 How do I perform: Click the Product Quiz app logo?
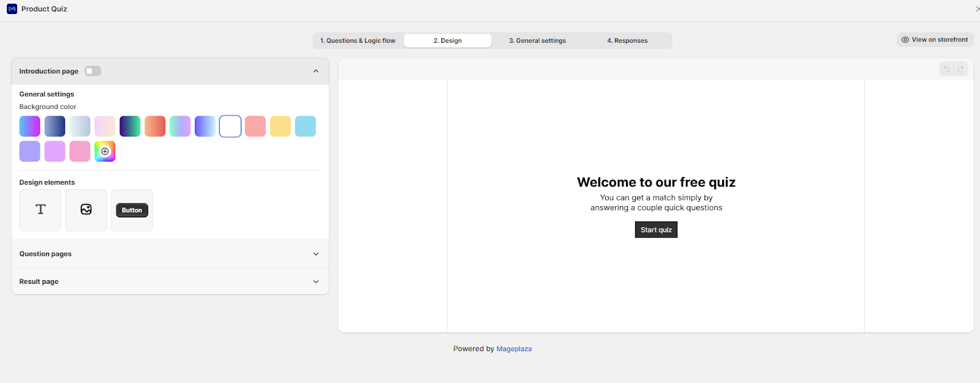pos(12,9)
